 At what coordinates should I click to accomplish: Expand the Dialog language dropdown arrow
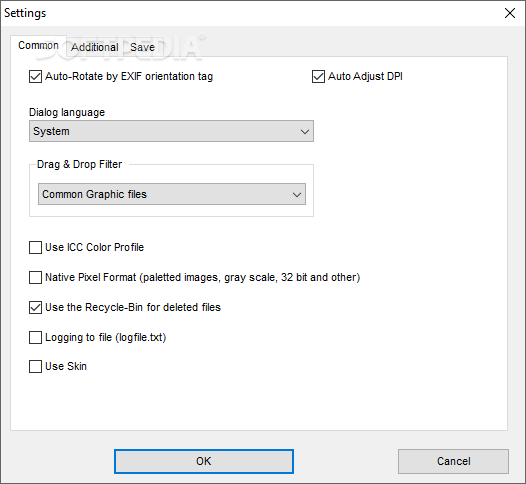[305, 131]
